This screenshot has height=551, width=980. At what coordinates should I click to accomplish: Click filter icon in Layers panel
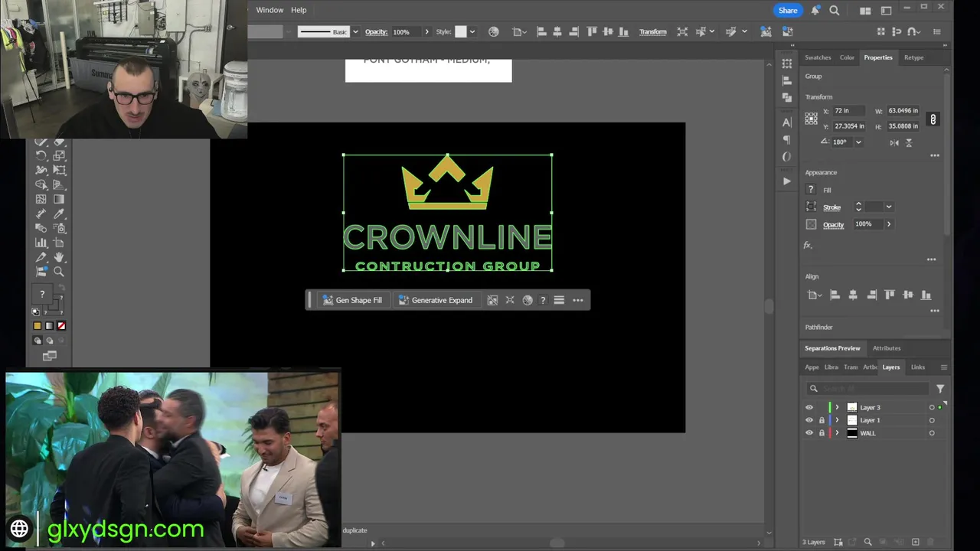[940, 389]
